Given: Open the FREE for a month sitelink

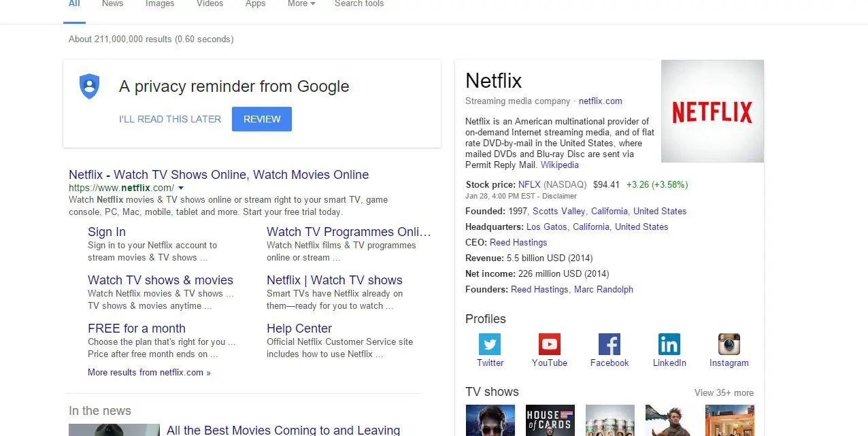Looking at the screenshot, I should [137, 329].
